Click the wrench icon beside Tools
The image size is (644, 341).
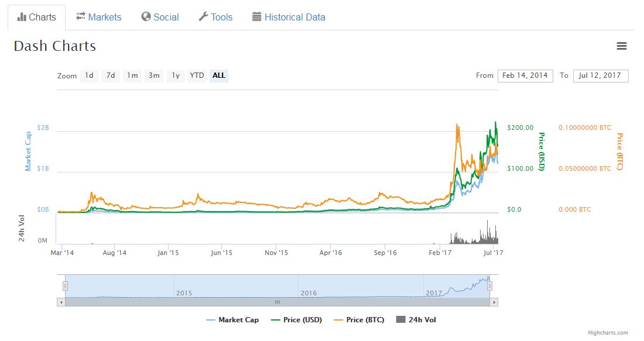203,16
